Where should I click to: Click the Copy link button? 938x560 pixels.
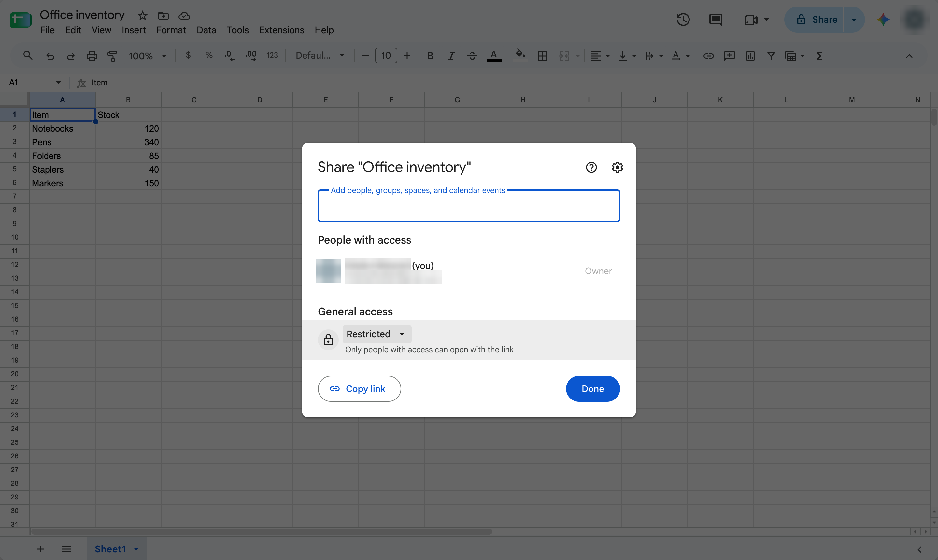tap(359, 389)
